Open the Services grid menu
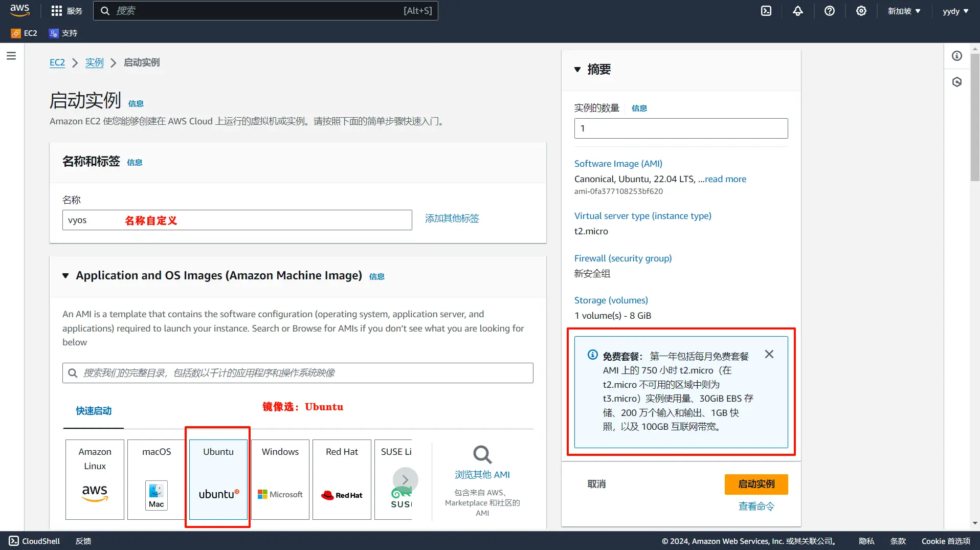 [x=66, y=11]
